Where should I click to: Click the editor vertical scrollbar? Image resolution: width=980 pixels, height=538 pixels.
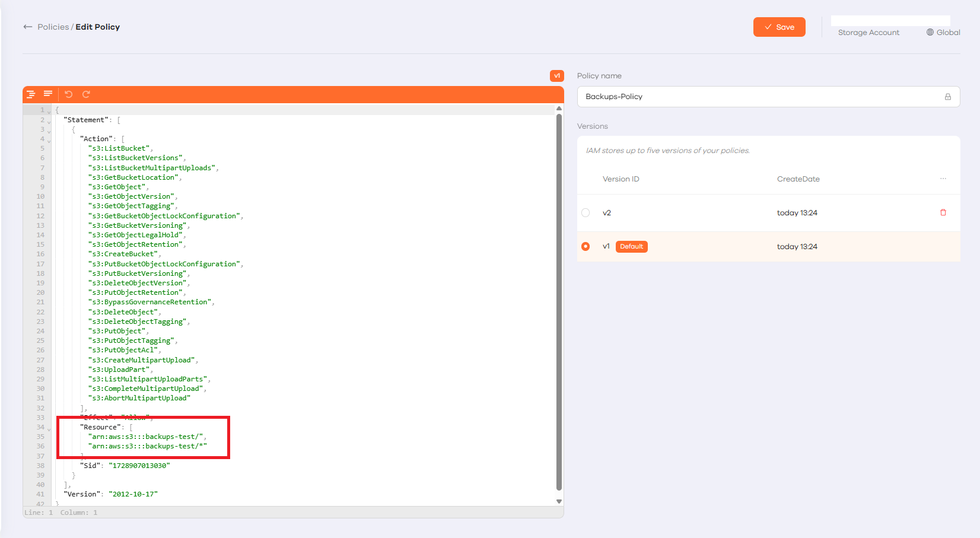click(559, 297)
